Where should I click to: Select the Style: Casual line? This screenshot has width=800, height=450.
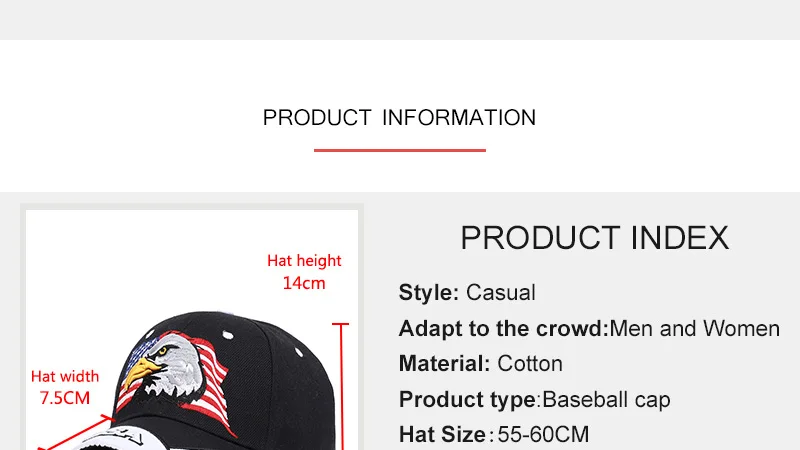click(467, 293)
